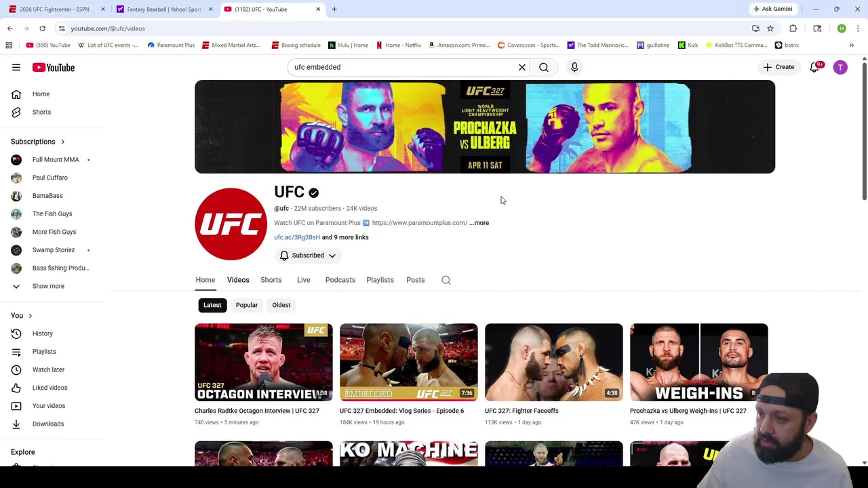Open the Chrome extensions puzzle icon

(793, 28)
